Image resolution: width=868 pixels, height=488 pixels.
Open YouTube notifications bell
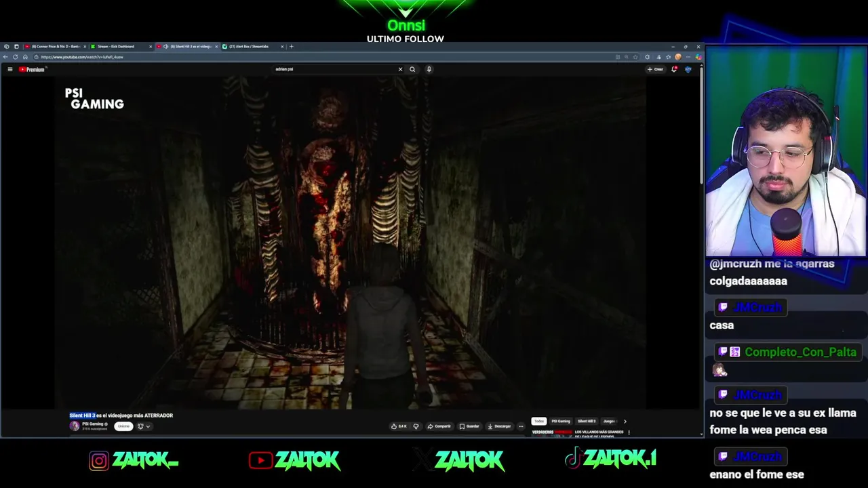pyautogui.click(x=674, y=69)
